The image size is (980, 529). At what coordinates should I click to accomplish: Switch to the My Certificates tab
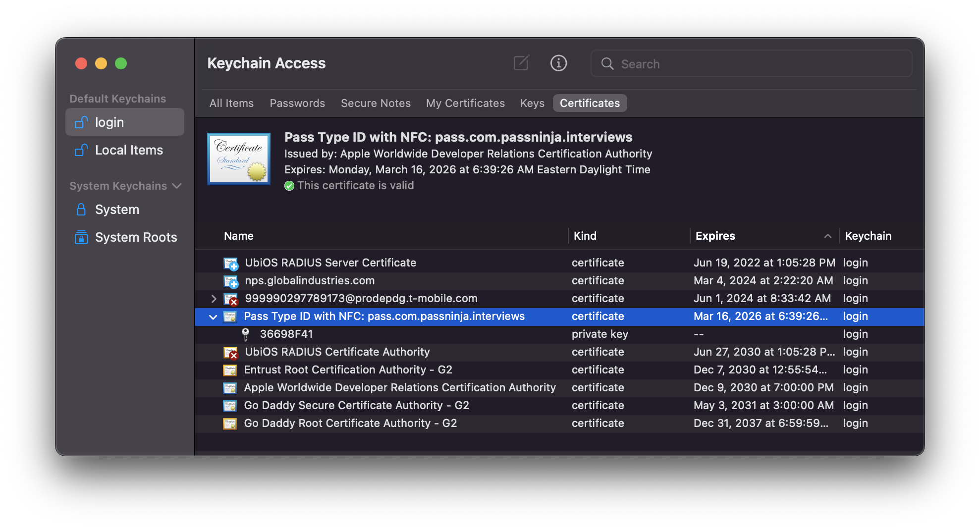coord(465,103)
